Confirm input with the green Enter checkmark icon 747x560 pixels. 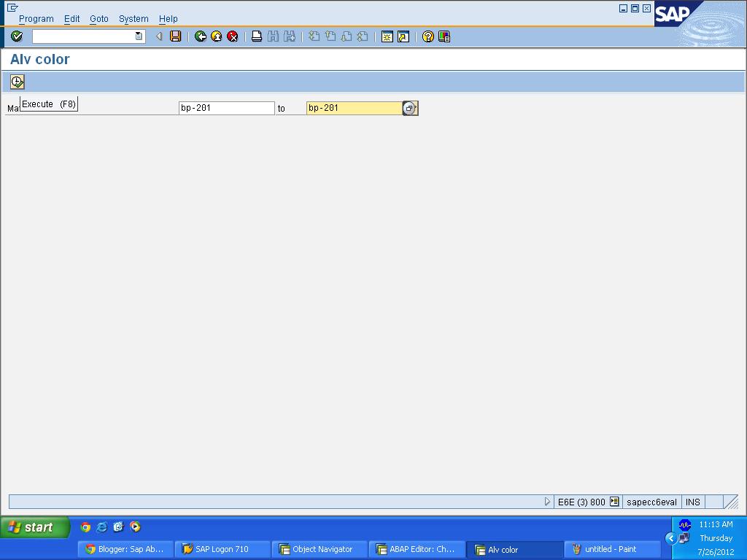(x=17, y=36)
